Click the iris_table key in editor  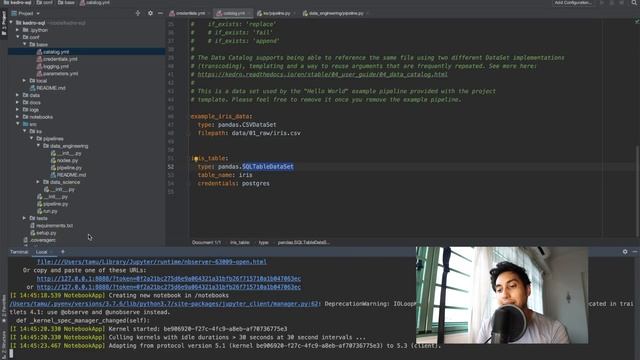click(209, 158)
